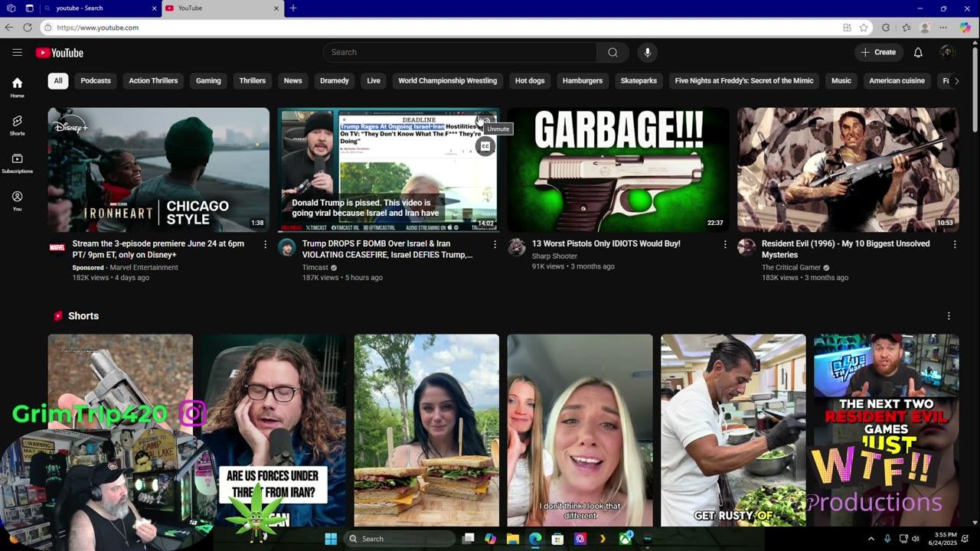Screen dimensions: 980x551
Task: Open the Windows Start menu
Action: click(x=331, y=539)
